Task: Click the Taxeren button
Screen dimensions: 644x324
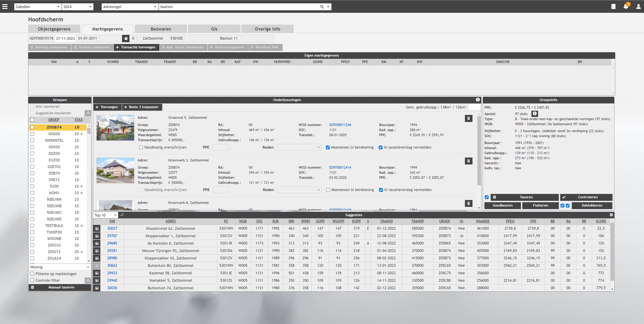Action: click(524, 197)
